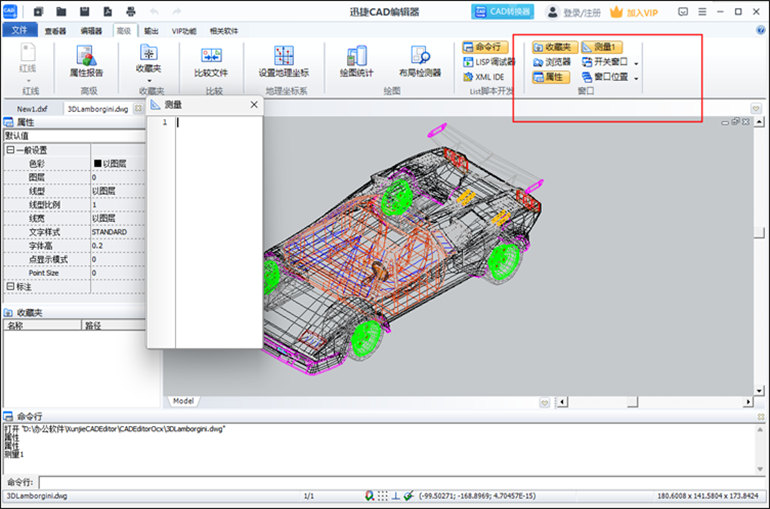
Task: Open the 绘图统计 drawing statistics tool
Action: [x=357, y=62]
